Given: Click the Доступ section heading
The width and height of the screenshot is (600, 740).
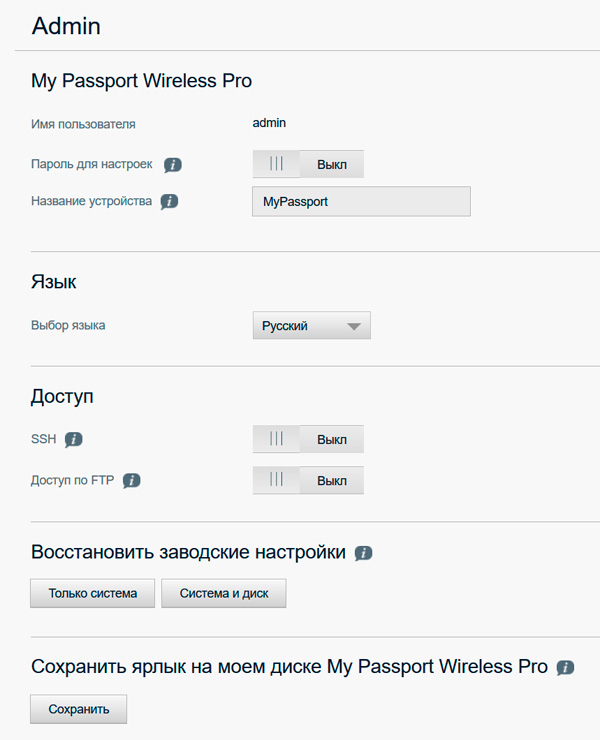Looking at the screenshot, I should tap(62, 396).
